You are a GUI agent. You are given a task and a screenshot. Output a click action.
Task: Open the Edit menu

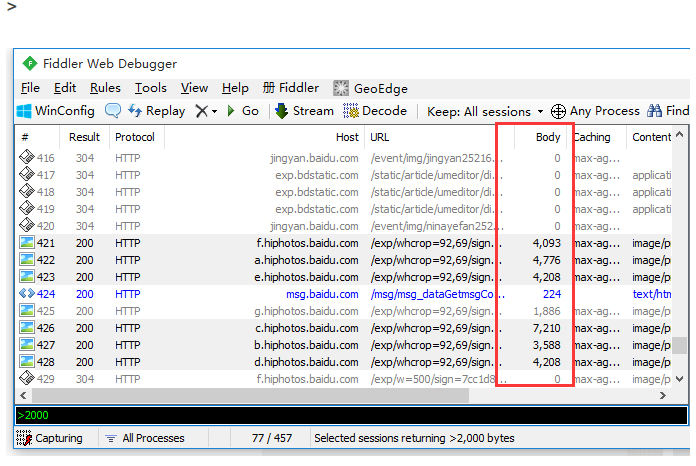[x=65, y=88]
